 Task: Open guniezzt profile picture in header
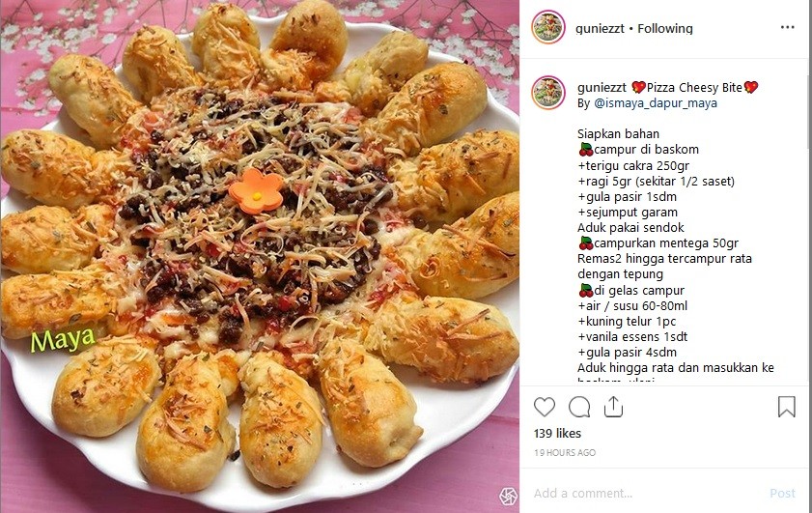tap(548, 27)
